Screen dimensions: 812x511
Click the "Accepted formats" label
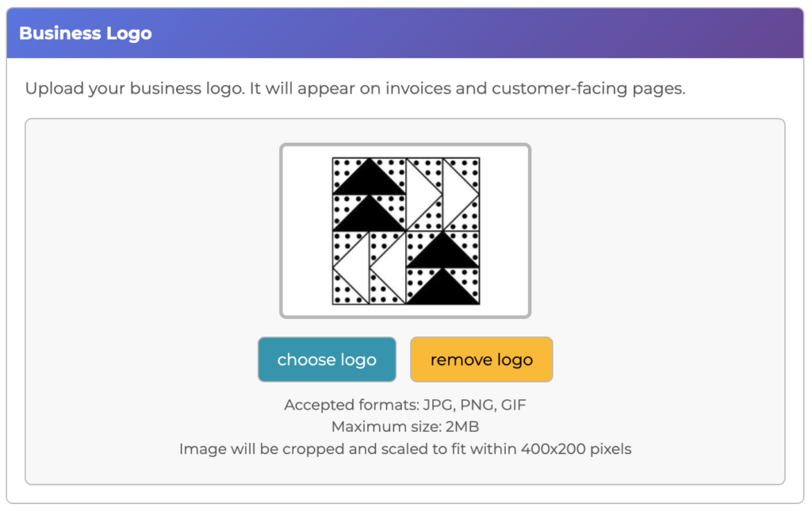point(351,405)
